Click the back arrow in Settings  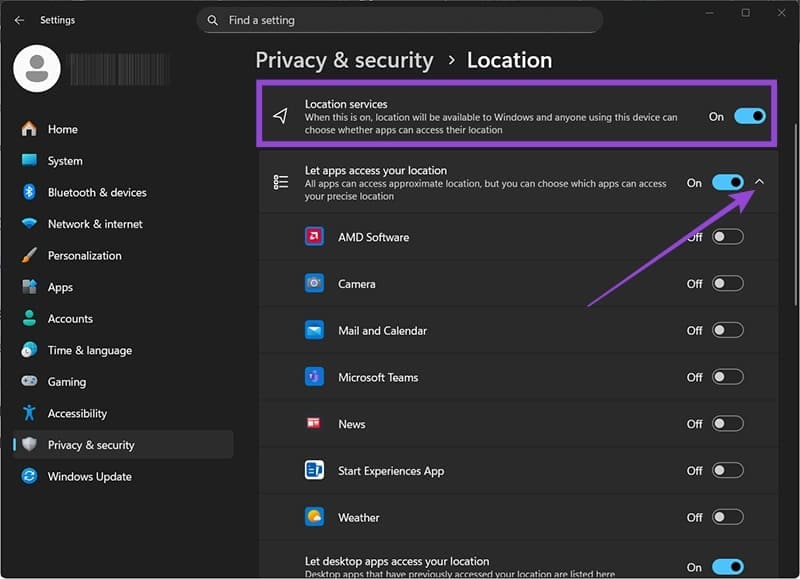click(x=19, y=20)
